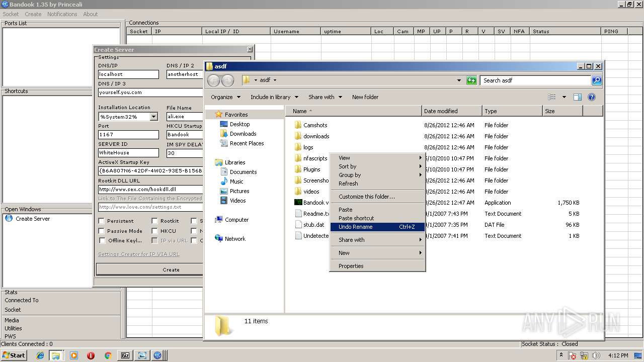Click the SERVER ID field

tap(128, 153)
